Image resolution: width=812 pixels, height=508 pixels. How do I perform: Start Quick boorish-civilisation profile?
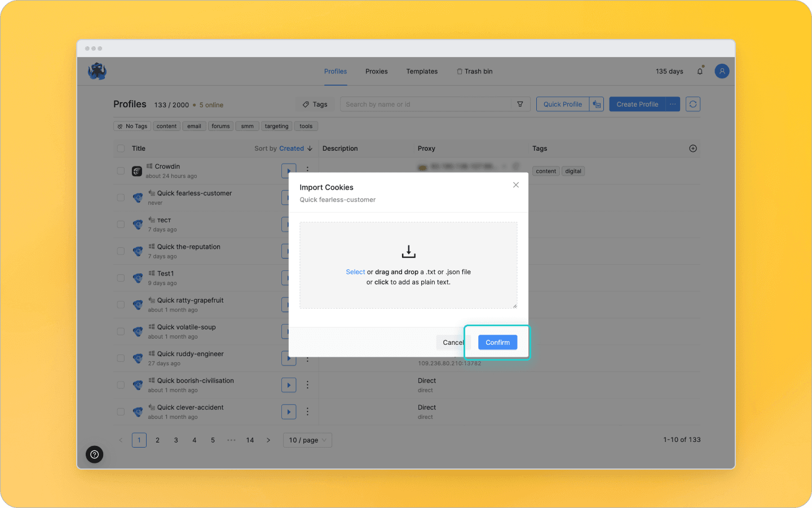click(289, 385)
